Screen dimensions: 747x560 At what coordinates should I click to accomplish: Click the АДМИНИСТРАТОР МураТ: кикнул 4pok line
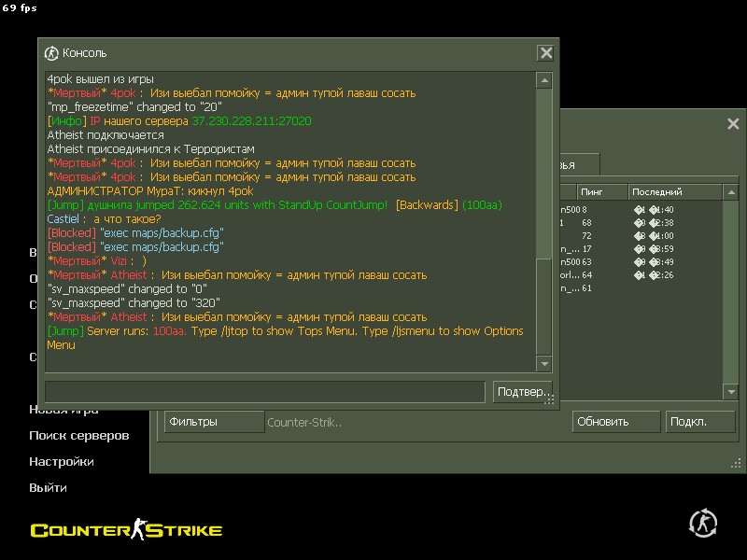coord(150,191)
